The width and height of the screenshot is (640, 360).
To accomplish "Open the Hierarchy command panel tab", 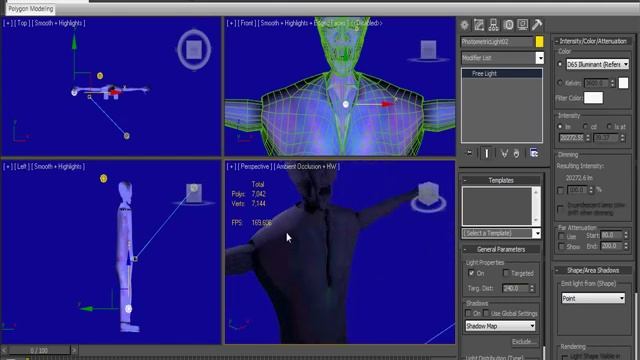I will coord(493,25).
